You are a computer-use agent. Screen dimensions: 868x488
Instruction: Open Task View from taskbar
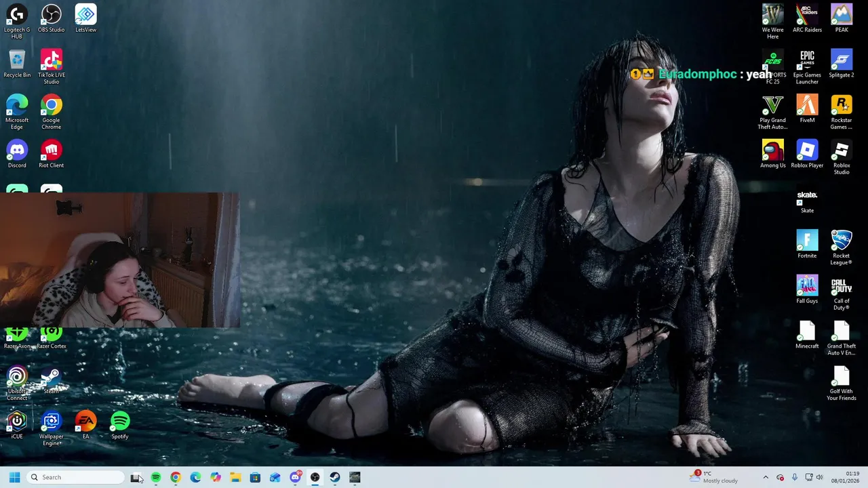click(136, 477)
